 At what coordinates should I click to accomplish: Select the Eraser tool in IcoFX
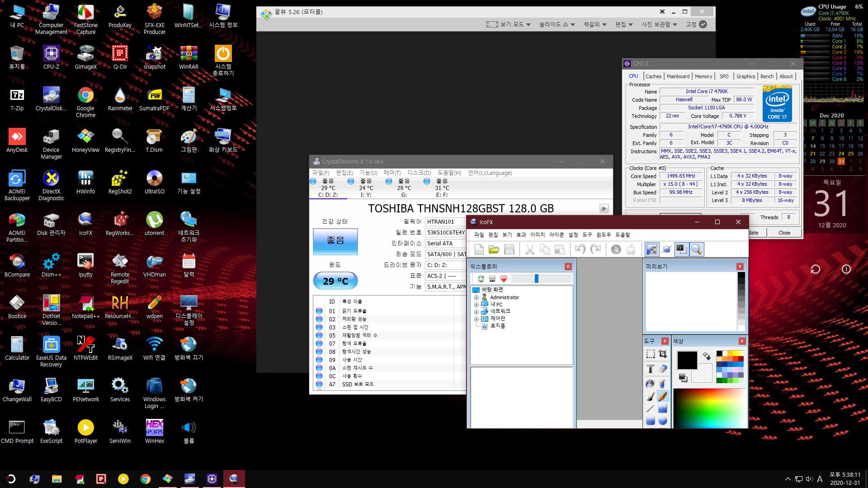[x=663, y=369]
